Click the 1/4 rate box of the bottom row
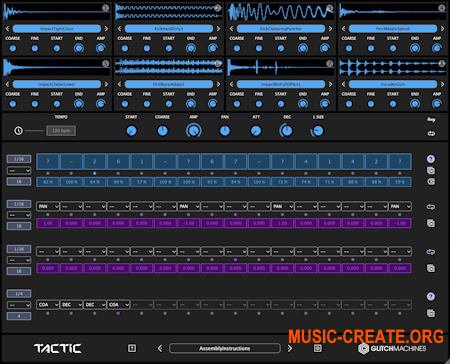Image resolution: width=450 pixels, height=364 pixels. tap(19, 294)
